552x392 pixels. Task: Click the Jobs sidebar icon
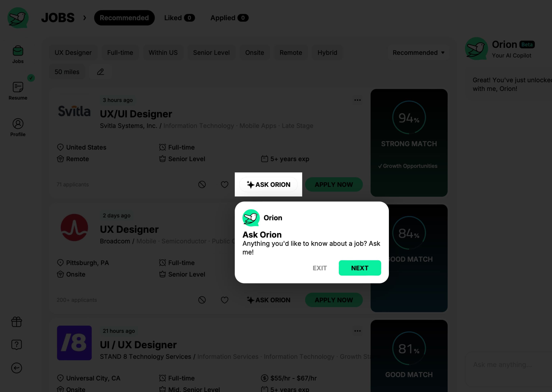[18, 51]
